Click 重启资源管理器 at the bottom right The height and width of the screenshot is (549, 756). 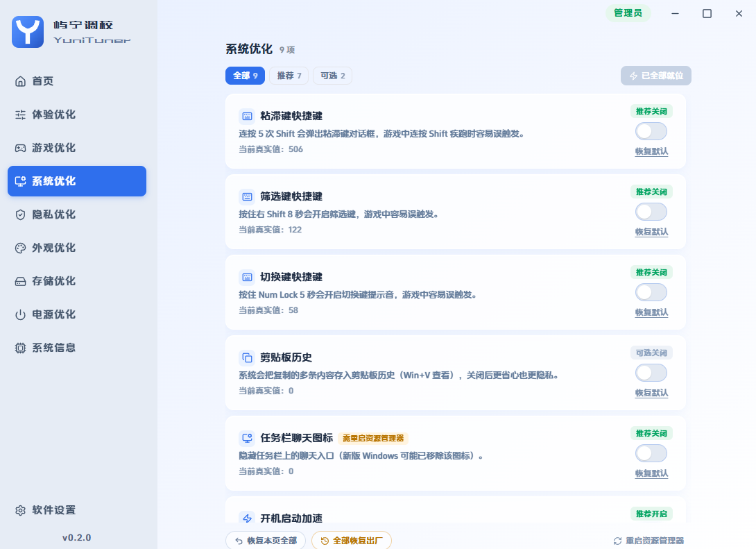pos(648,541)
